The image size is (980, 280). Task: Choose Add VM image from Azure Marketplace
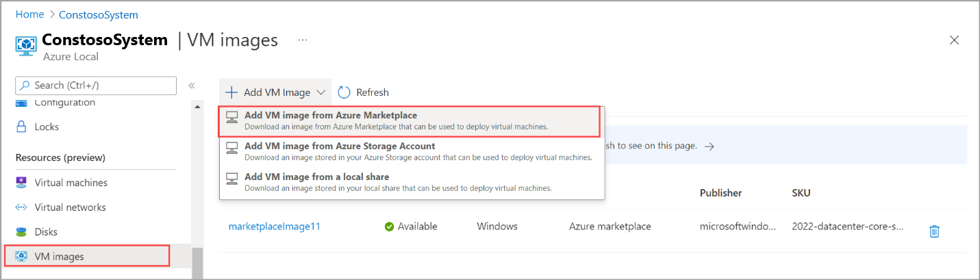pyautogui.click(x=331, y=115)
